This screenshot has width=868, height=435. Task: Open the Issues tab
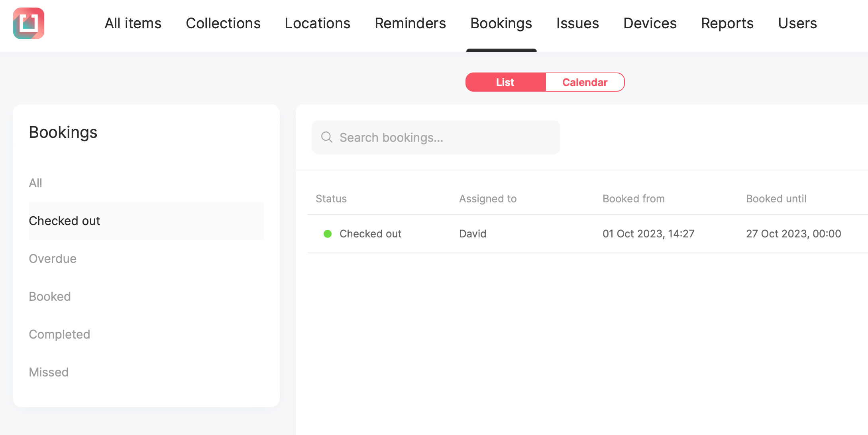pyautogui.click(x=577, y=23)
